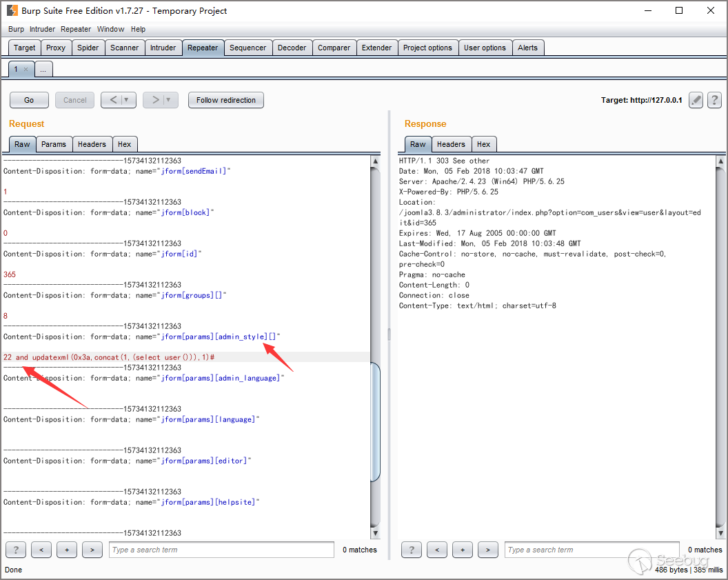Switch to the Extender tab
The width and height of the screenshot is (728, 580).
376,48
